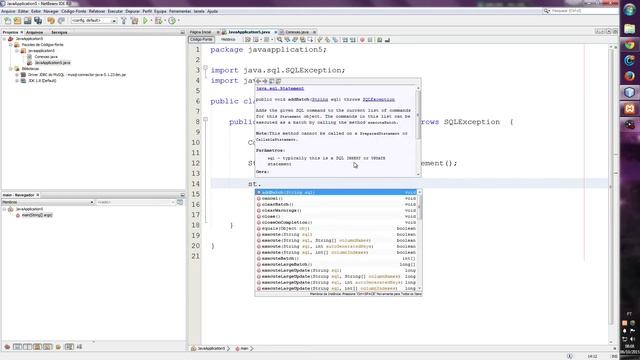Click the Profile Project clock icon
Screen dimensions: 640x360
pyautogui.click(x=172, y=20)
